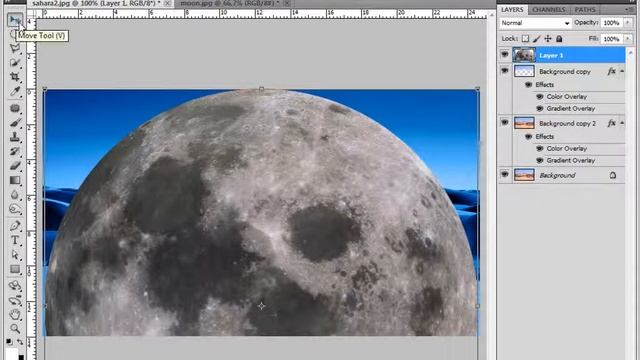Image resolution: width=640 pixels, height=360 pixels.
Task: Toggle Gradient Overlay eye under Background copy
Action: [x=539, y=109]
